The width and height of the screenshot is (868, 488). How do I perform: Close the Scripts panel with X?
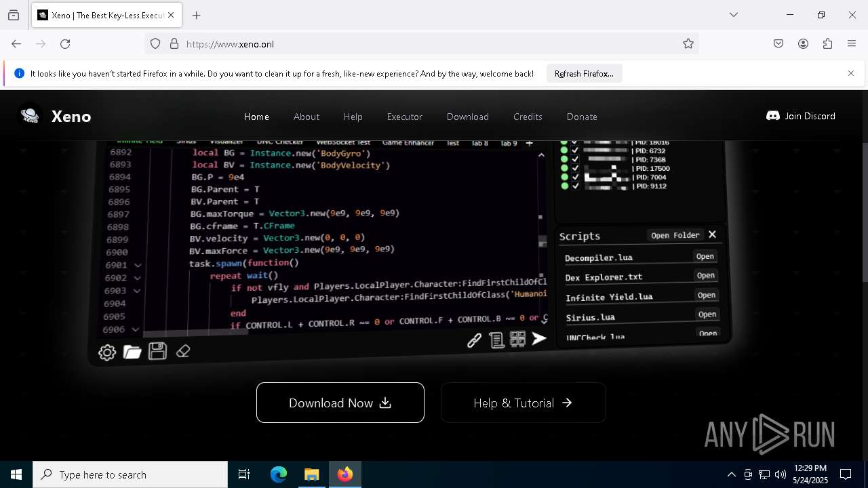point(712,235)
